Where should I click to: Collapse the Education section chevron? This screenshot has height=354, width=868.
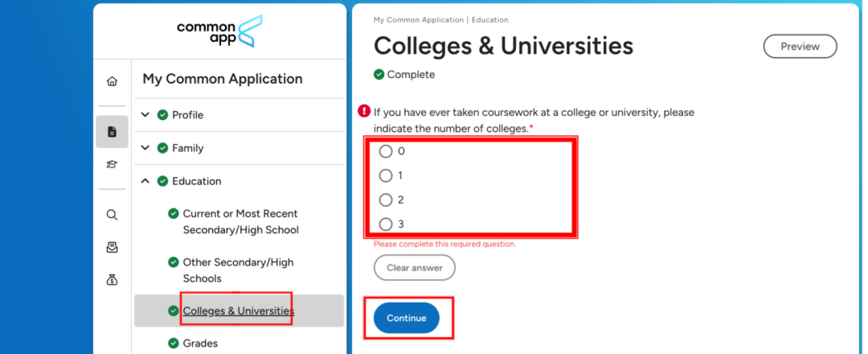tap(145, 181)
